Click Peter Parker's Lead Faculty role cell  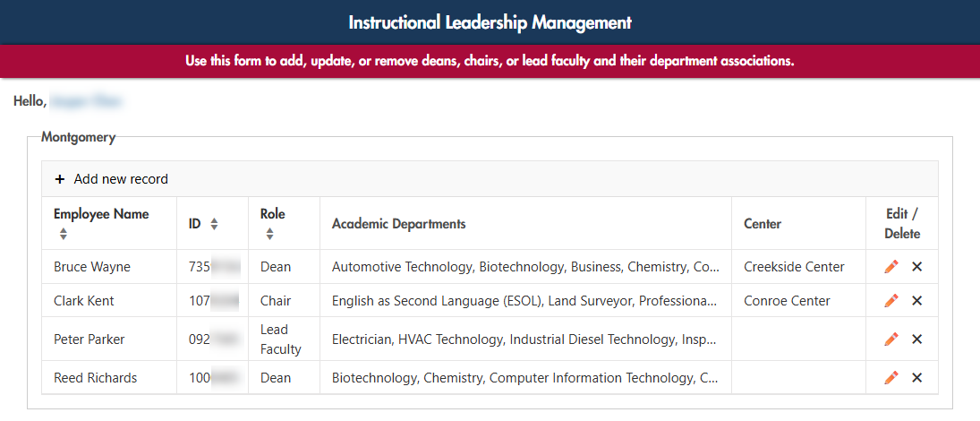(x=280, y=339)
